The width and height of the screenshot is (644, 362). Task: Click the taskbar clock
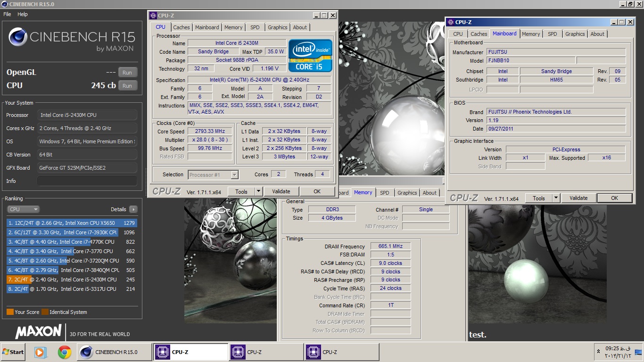click(618, 352)
